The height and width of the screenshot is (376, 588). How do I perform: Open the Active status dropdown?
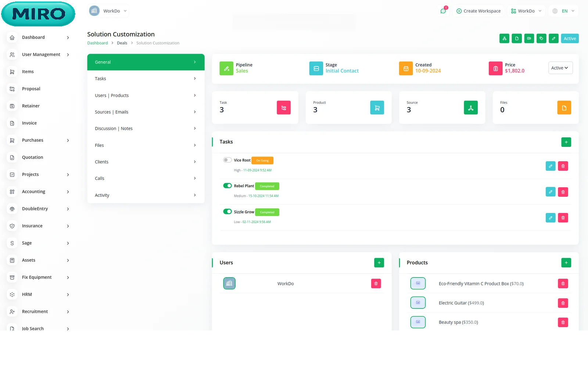(560, 68)
